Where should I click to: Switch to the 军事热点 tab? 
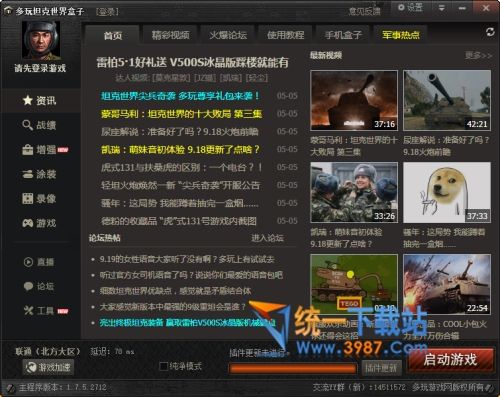coord(401,35)
